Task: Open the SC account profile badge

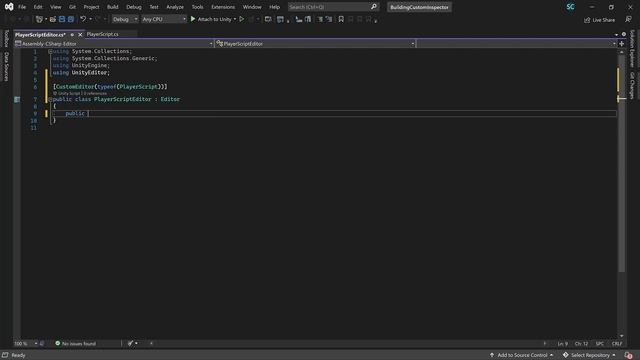Action: [x=570, y=7]
